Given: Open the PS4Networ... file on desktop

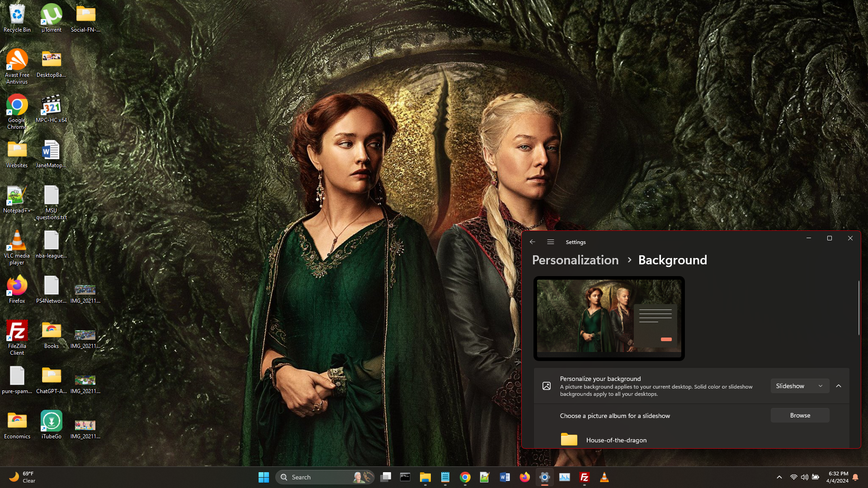Looking at the screenshot, I should click(x=52, y=289).
